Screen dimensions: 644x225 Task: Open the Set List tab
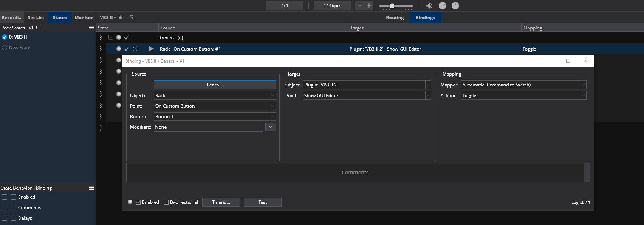pyautogui.click(x=36, y=17)
